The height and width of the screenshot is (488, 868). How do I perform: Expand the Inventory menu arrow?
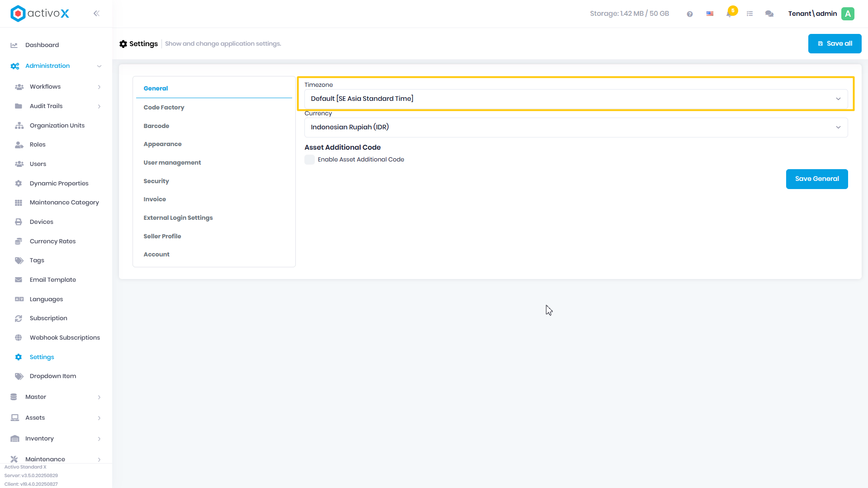[x=99, y=439]
